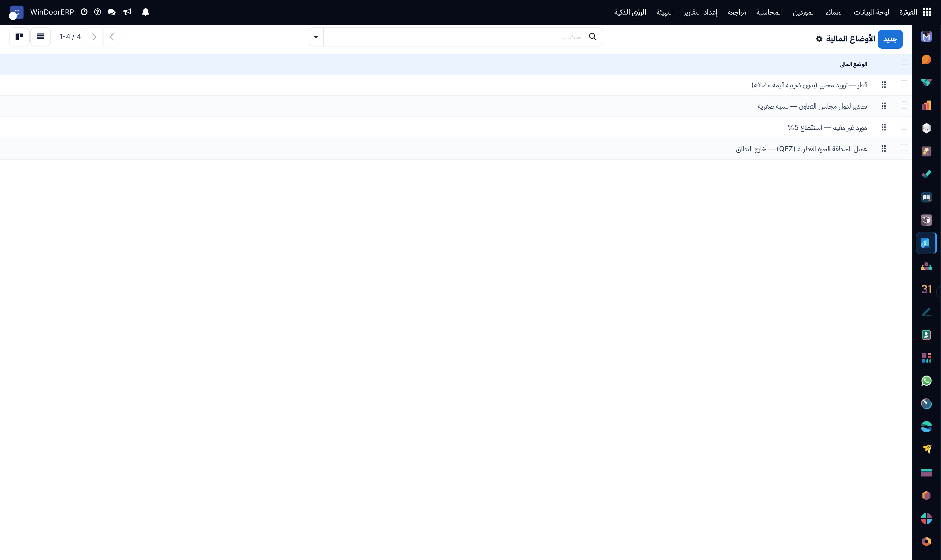Open the الفوترة menu
This screenshot has width=941, height=560.
pyautogui.click(x=908, y=12)
